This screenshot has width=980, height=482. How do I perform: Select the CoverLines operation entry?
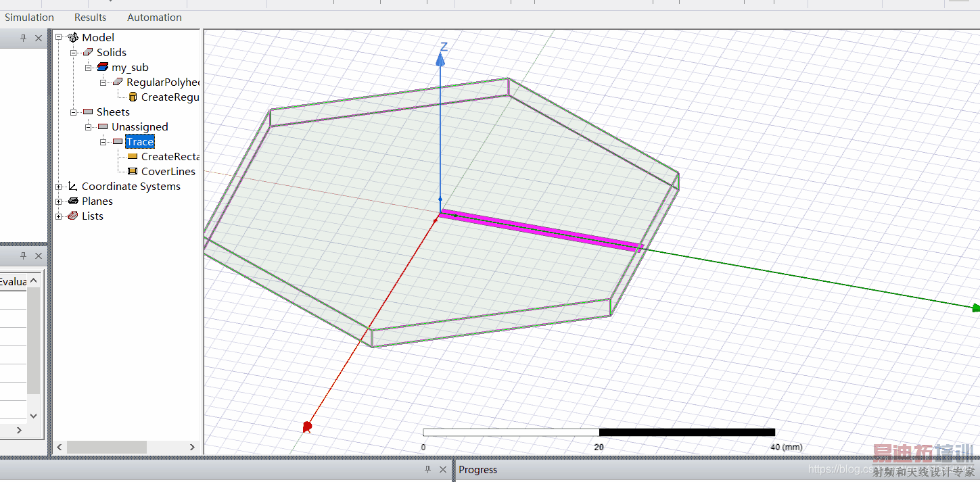pyautogui.click(x=168, y=171)
